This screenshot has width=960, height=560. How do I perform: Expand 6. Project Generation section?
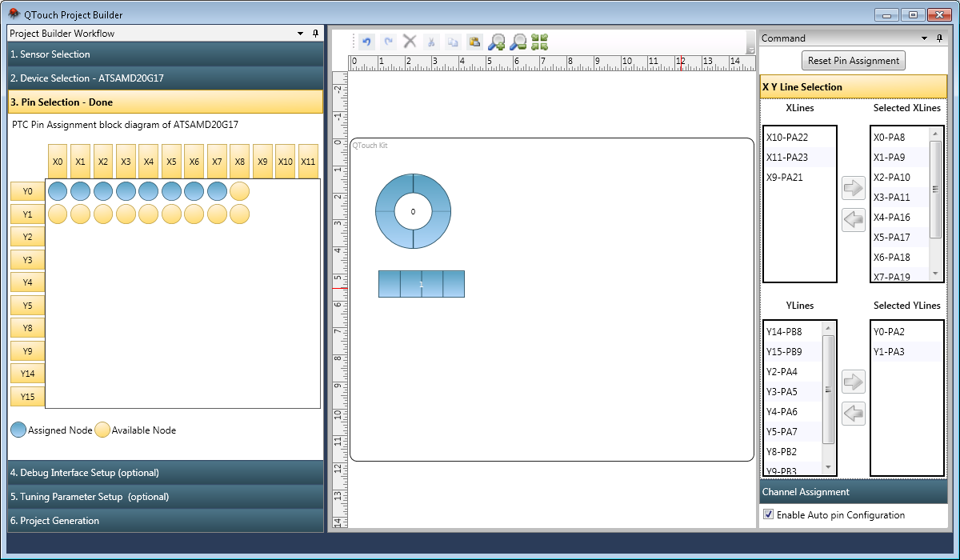point(165,521)
